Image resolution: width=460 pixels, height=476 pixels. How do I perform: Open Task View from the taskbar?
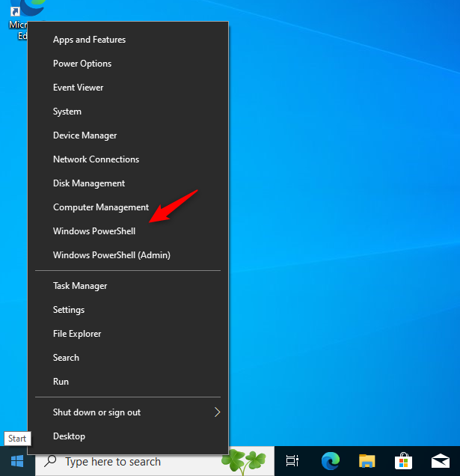(292, 461)
